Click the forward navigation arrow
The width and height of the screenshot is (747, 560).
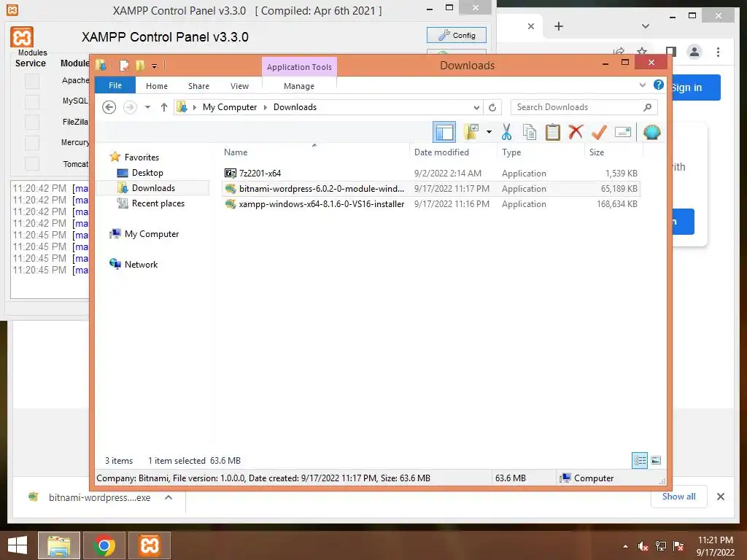click(130, 107)
